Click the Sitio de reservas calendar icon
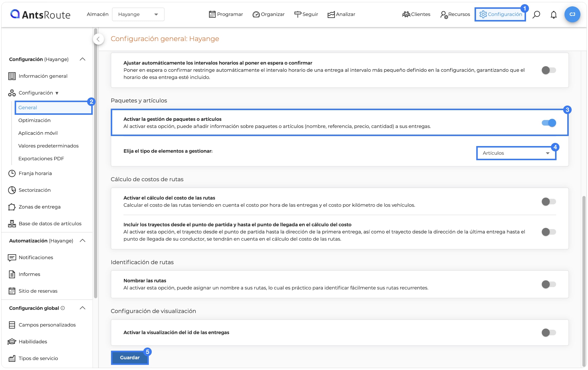Viewport: 588px width, 370px height. coord(12,291)
